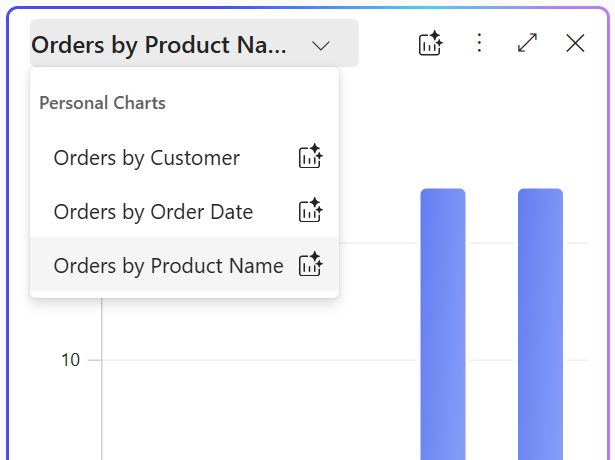
Task: Expand the chart to full view
Action: coord(527,43)
